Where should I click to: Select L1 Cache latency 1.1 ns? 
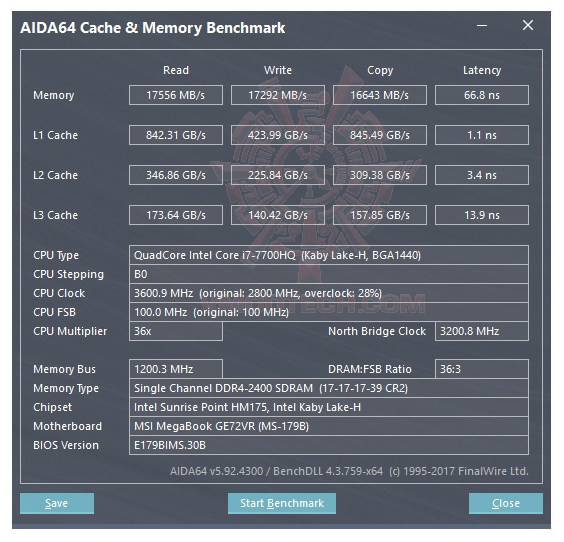coord(482,135)
